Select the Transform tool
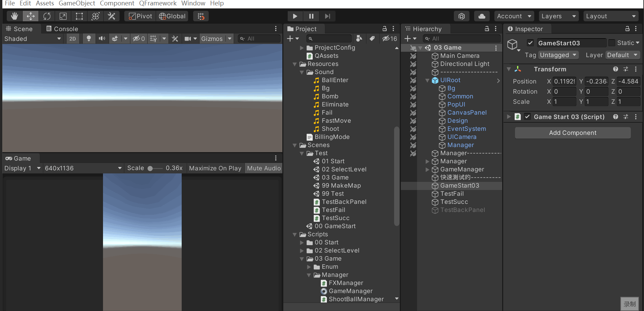 [96, 16]
